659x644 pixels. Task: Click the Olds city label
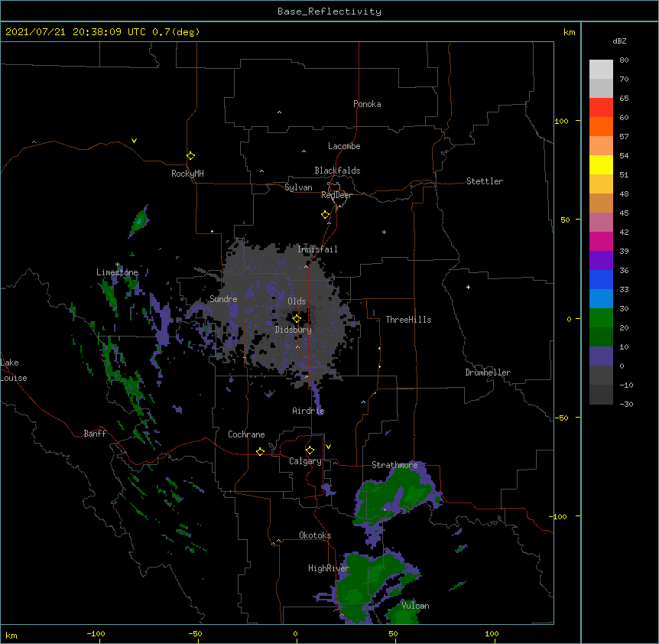click(297, 301)
